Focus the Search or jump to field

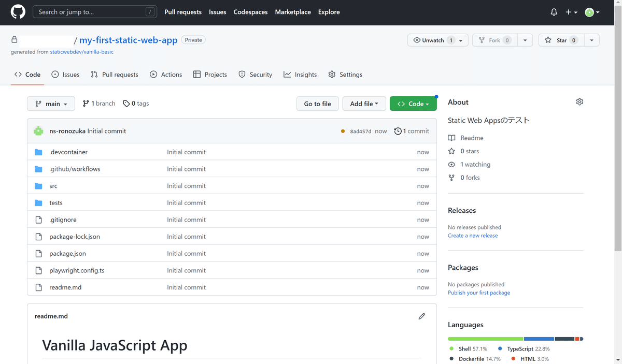tap(88, 12)
